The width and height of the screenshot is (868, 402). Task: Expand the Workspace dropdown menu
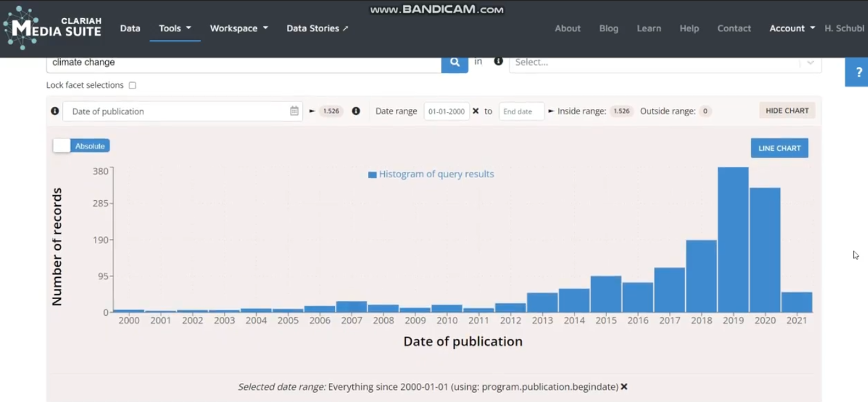[x=239, y=28]
